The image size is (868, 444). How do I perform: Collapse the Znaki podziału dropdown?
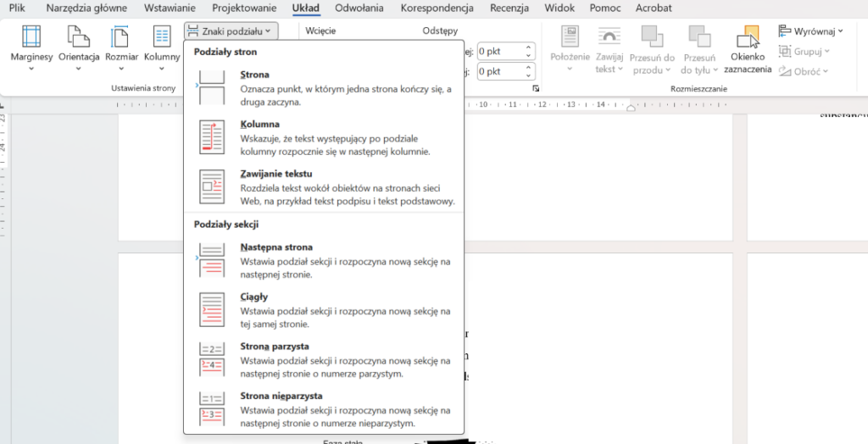(231, 31)
